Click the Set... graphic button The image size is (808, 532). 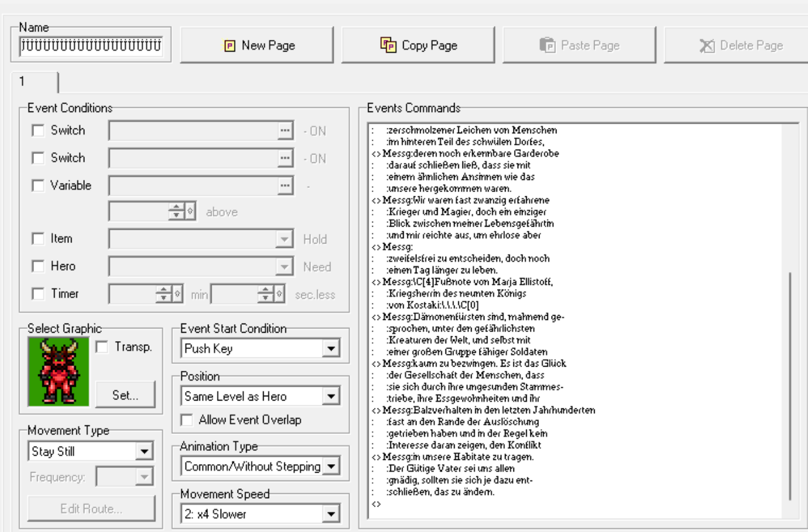click(x=125, y=395)
